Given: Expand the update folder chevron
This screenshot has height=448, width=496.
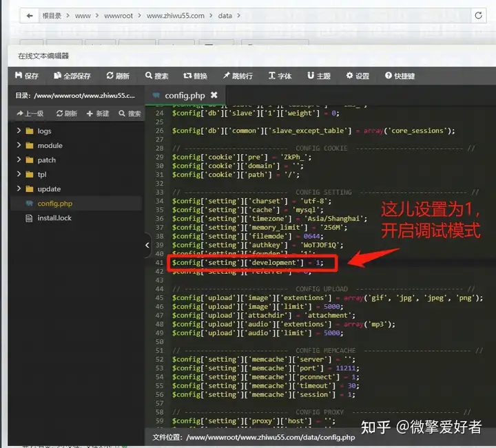Looking at the screenshot, I should pyautogui.click(x=19, y=189).
